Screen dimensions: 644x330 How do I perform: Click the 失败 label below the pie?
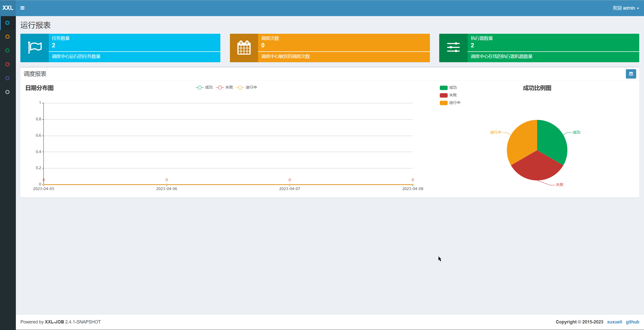point(559,185)
